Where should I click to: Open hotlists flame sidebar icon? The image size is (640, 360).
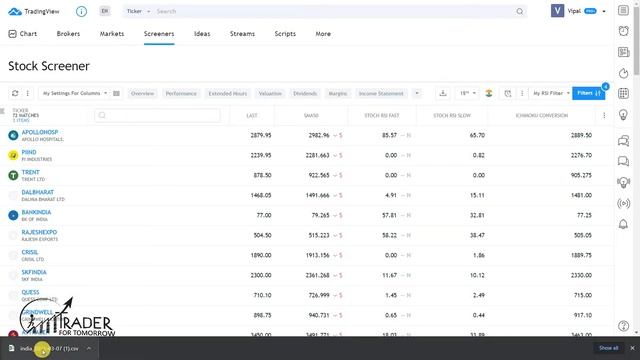pyautogui.click(x=623, y=73)
